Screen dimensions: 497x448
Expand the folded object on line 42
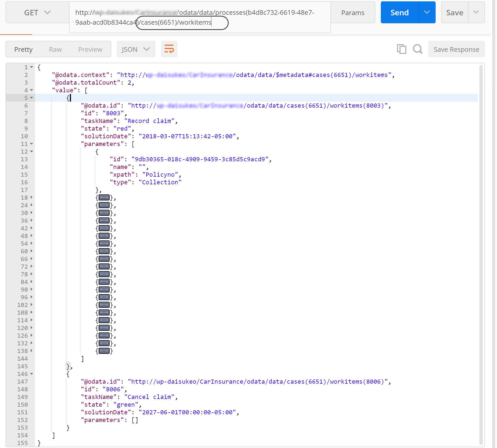coord(104,228)
